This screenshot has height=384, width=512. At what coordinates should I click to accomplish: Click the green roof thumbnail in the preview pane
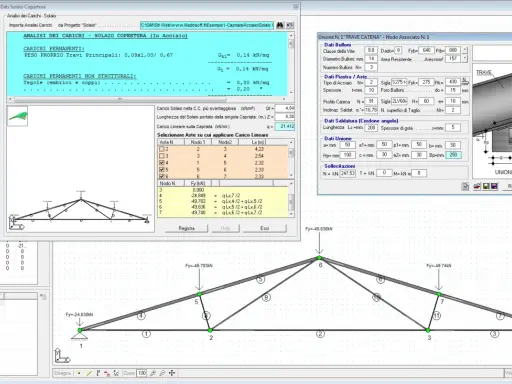click(18, 116)
